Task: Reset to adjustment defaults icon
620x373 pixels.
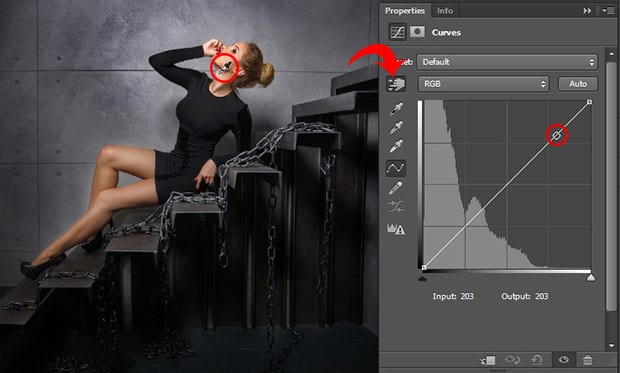Action: [537, 360]
